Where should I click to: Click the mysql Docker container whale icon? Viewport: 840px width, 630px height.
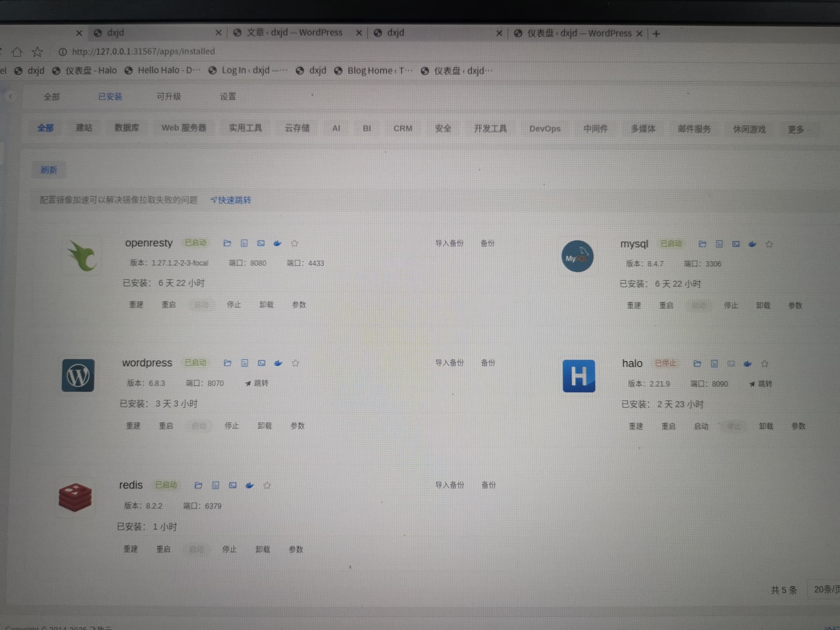[752, 244]
